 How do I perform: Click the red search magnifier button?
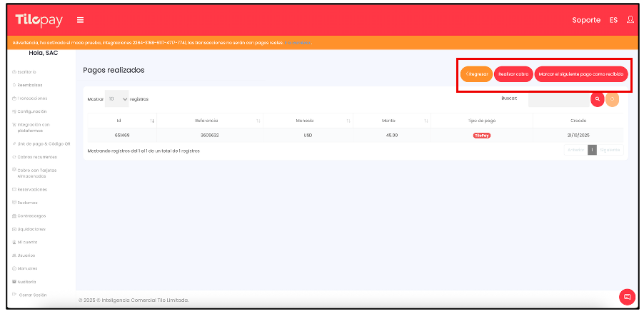(598, 99)
